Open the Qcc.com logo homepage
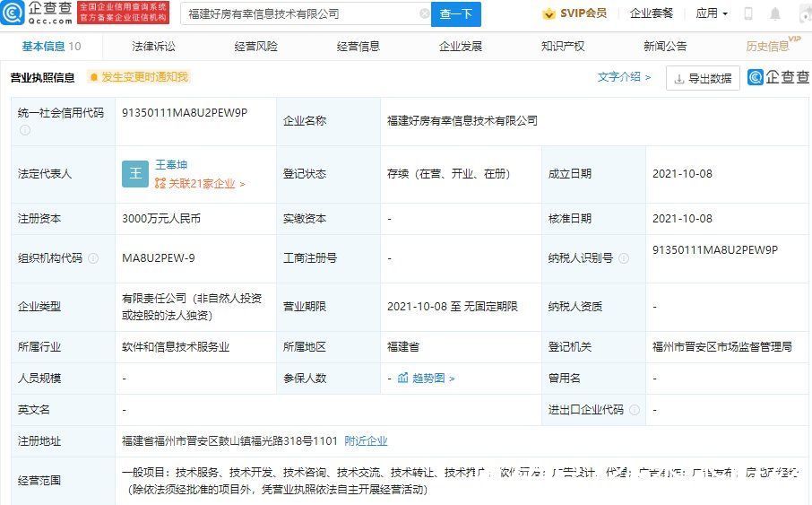The image size is (812, 505). (36, 13)
